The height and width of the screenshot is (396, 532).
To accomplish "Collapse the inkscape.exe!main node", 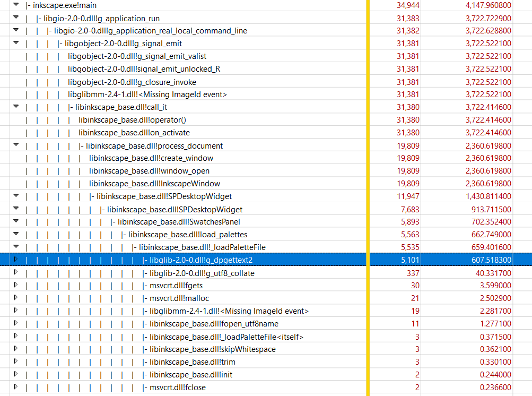I will (16, 4).
